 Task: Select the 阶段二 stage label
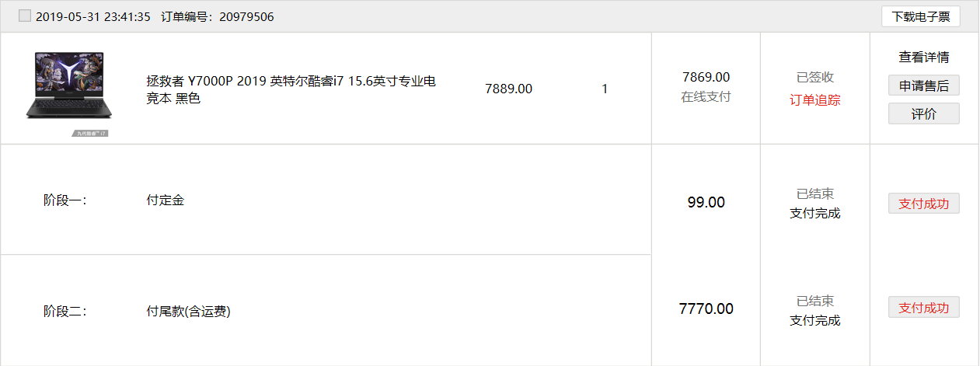(65, 312)
